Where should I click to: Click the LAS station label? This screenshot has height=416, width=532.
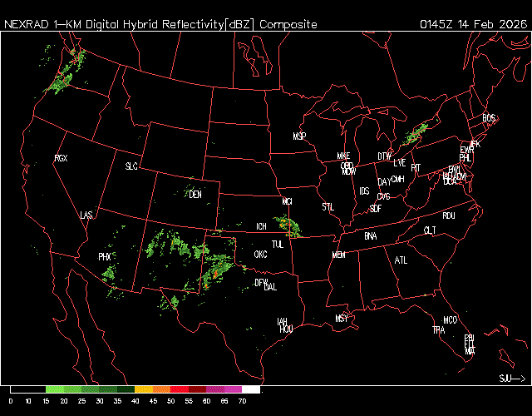click(86, 215)
